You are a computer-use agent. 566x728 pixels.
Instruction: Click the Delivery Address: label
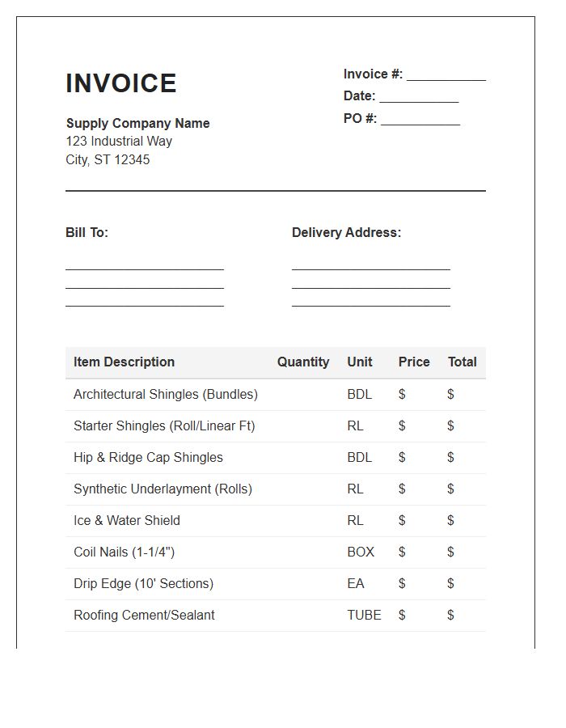(347, 232)
